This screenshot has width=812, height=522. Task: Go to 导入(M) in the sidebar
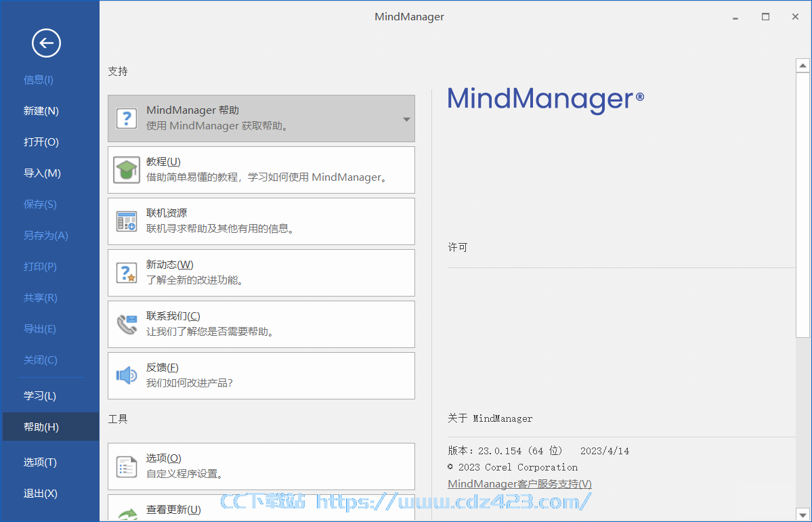[x=42, y=173]
